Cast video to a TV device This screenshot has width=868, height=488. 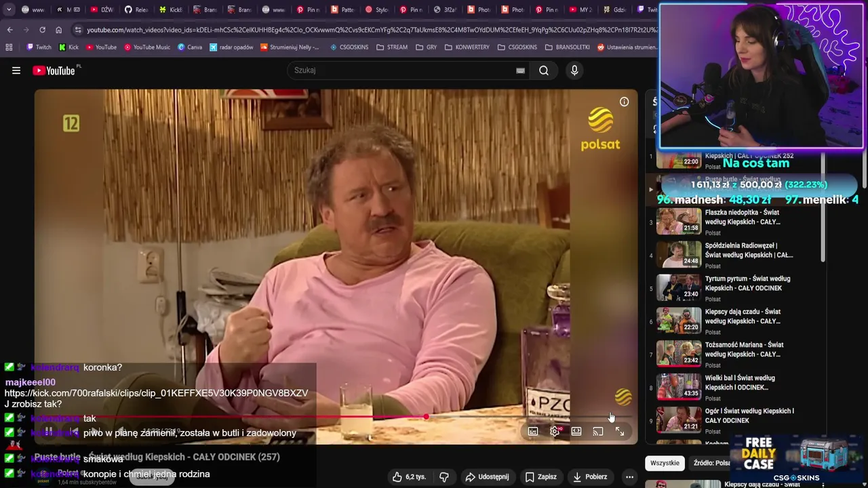coord(598,431)
